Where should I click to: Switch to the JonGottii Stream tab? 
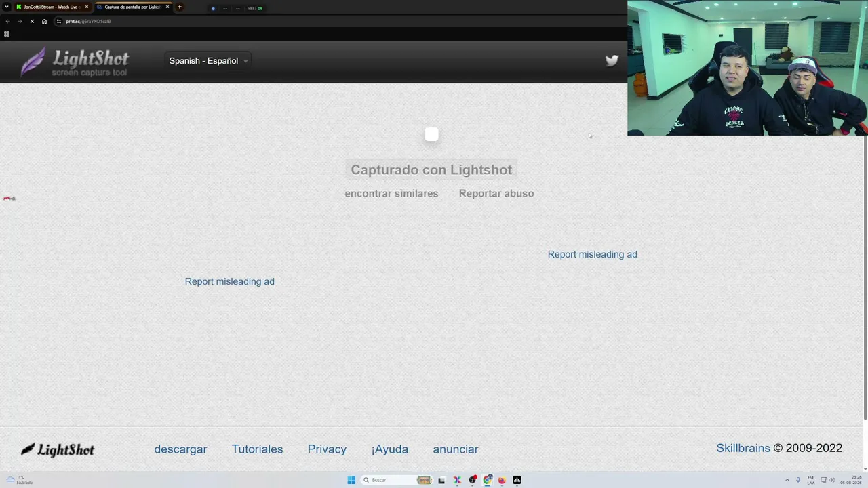52,7
